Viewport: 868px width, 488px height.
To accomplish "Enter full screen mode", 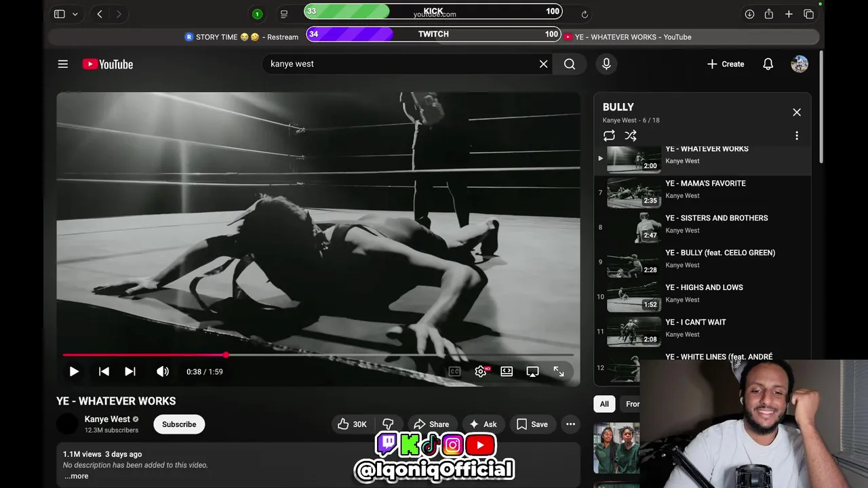I will [559, 371].
